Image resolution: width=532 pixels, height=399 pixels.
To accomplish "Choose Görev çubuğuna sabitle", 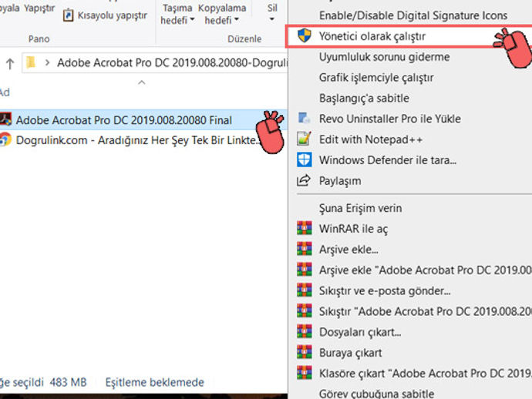I will pyautogui.click(x=376, y=394).
